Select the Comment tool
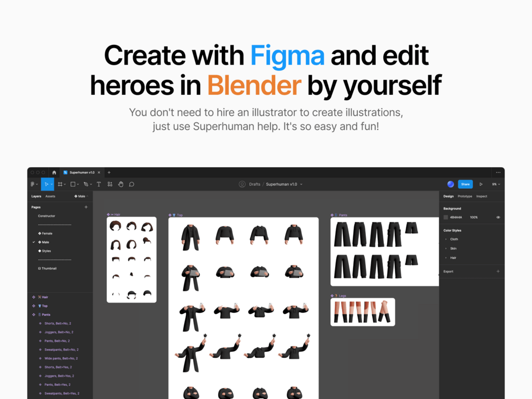This screenshot has height=399, width=532. (x=132, y=184)
